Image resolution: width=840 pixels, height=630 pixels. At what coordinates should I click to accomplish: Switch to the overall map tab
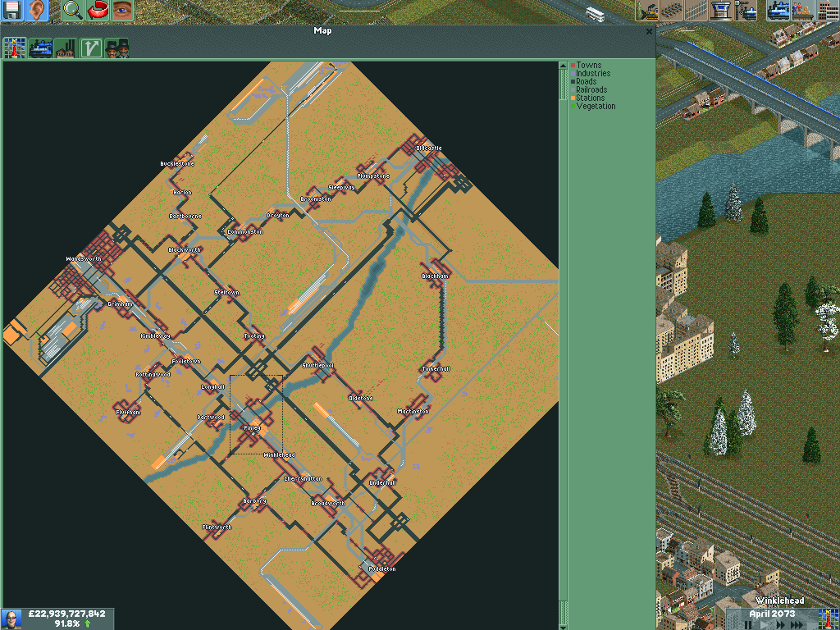[x=15, y=48]
